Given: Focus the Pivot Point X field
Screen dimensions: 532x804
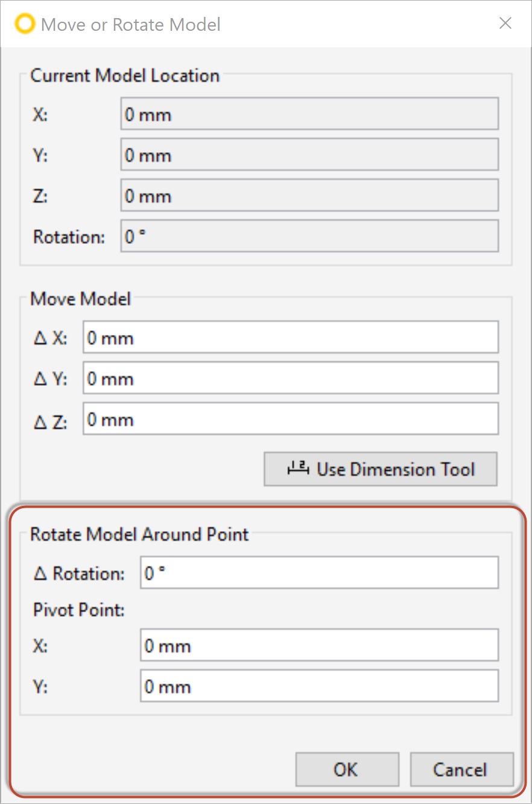Looking at the screenshot, I should tap(319, 645).
